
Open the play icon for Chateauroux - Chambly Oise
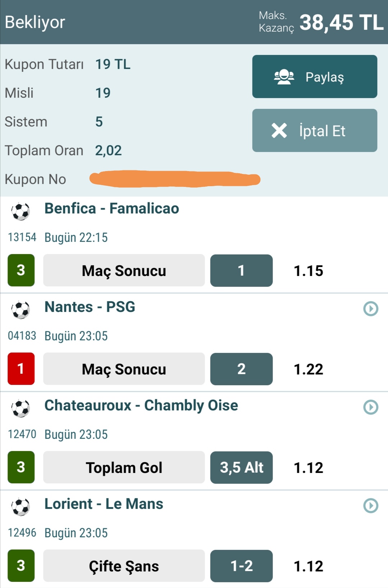[371, 407]
